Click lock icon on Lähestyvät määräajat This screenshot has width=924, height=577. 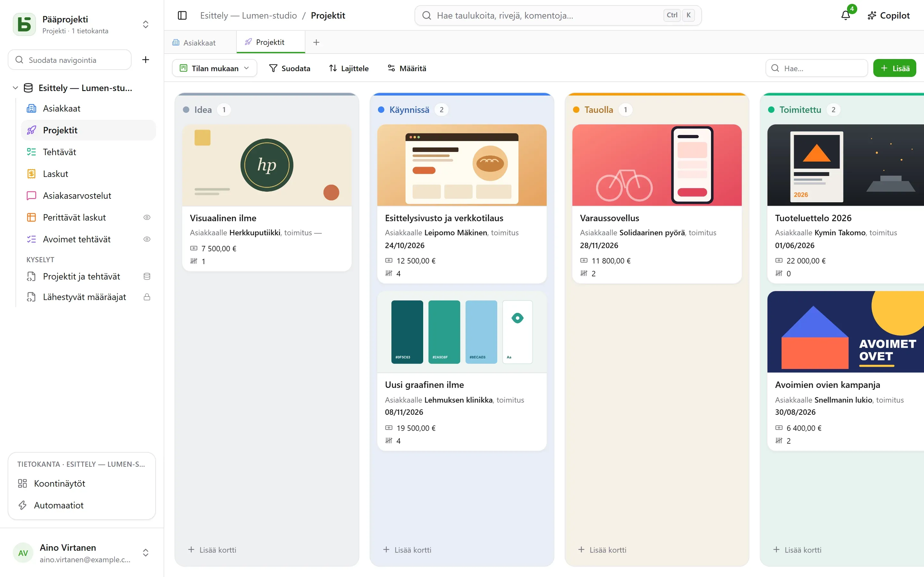tap(147, 297)
